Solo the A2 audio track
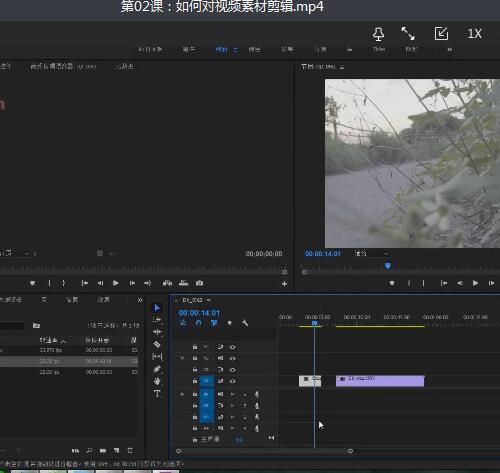The width and height of the screenshot is (500, 473). (x=245, y=406)
